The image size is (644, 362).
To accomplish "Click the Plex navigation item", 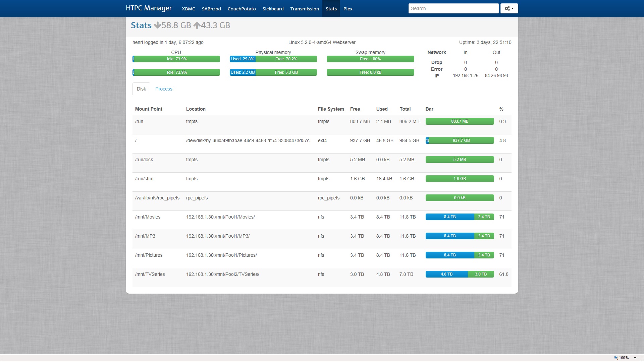I will click(348, 9).
